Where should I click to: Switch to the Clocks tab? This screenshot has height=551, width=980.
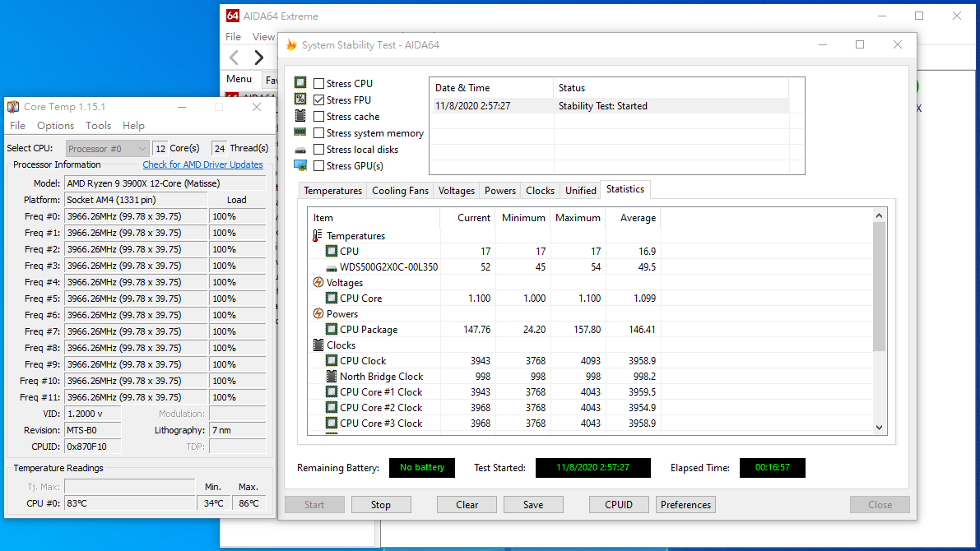point(540,191)
